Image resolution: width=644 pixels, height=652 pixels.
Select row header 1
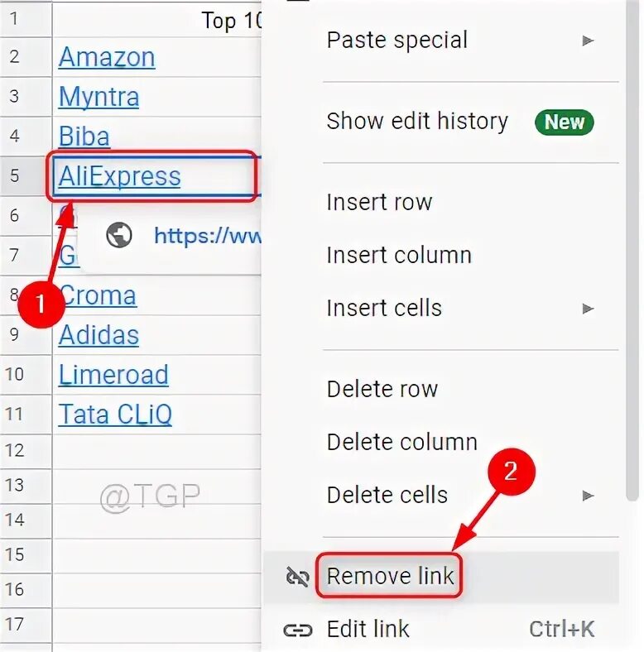[x=26, y=20]
